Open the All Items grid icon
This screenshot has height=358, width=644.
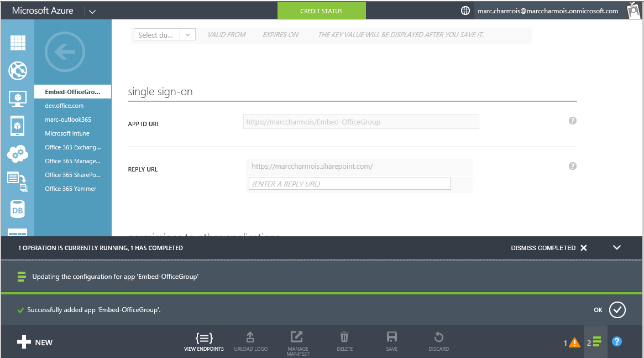(18, 43)
